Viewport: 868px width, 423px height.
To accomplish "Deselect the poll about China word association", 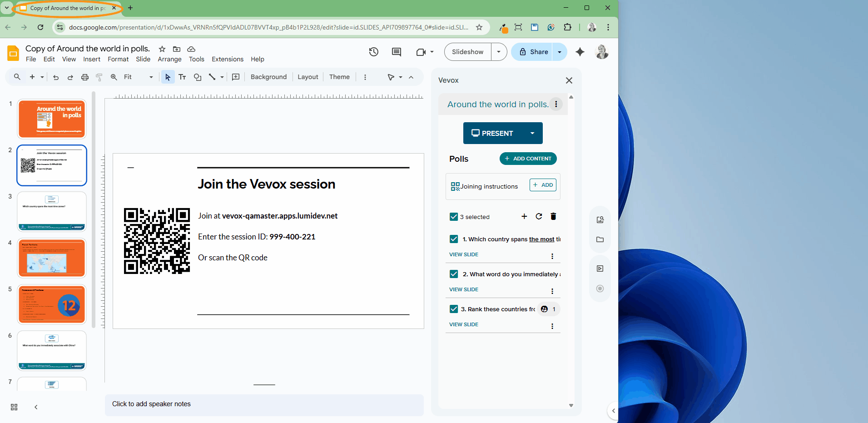I will click(x=454, y=274).
